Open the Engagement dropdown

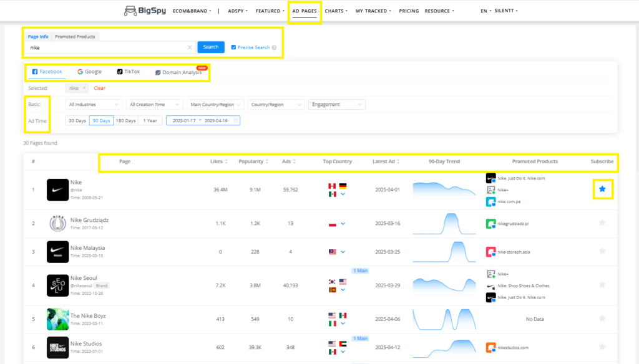click(x=336, y=105)
